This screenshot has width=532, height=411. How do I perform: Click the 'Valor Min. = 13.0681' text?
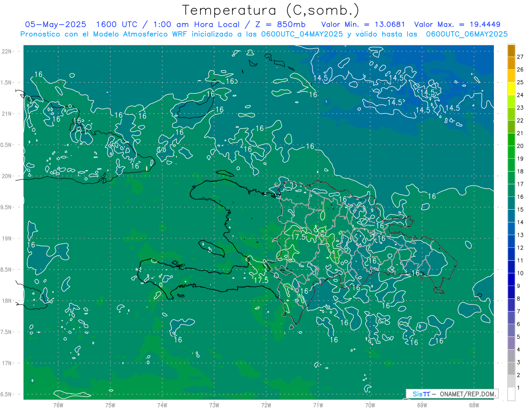[363, 24]
